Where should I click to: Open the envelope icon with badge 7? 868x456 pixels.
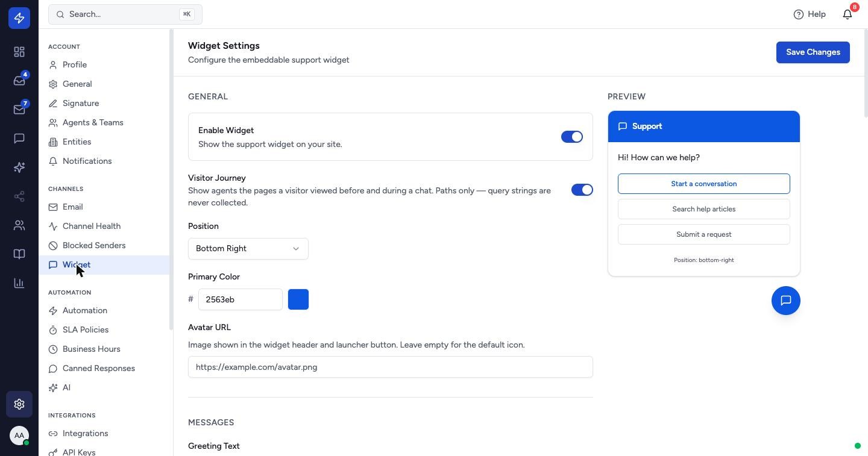[x=19, y=110]
